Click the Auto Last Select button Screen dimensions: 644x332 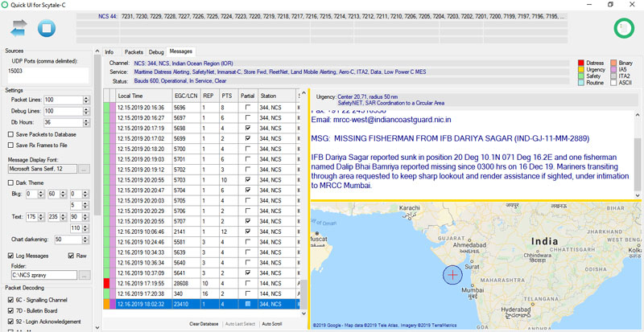pos(240,324)
